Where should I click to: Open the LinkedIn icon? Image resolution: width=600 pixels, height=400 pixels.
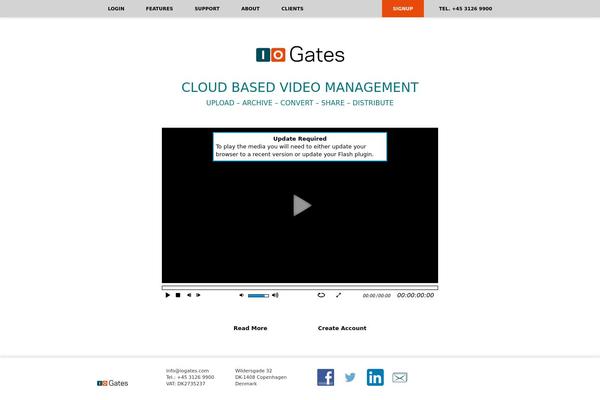[x=375, y=377]
